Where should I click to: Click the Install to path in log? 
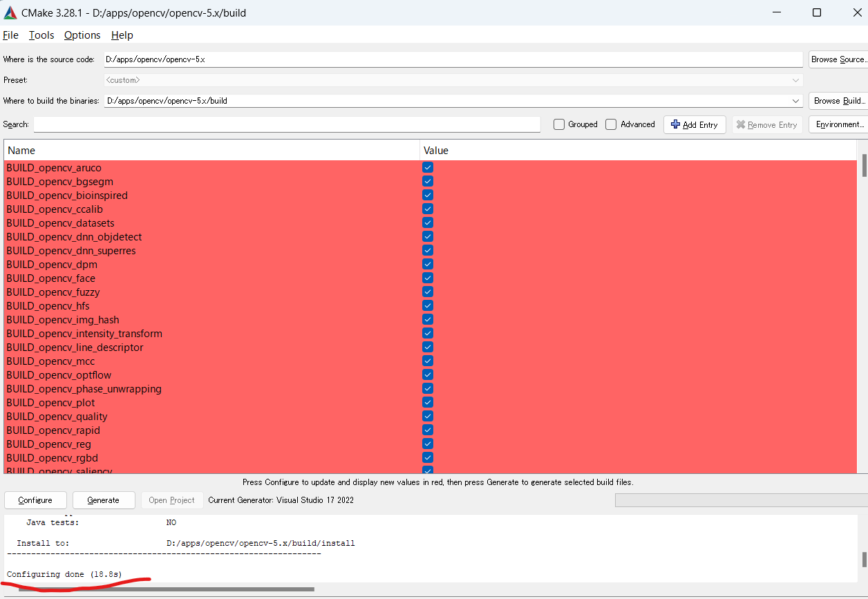(x=261, y=544)
